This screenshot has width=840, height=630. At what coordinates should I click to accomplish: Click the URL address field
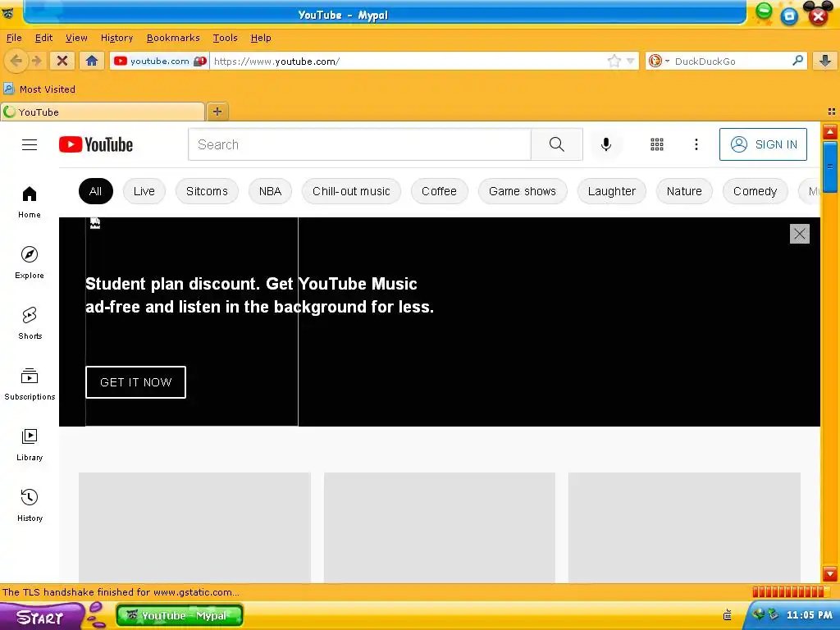pos(407,61)
